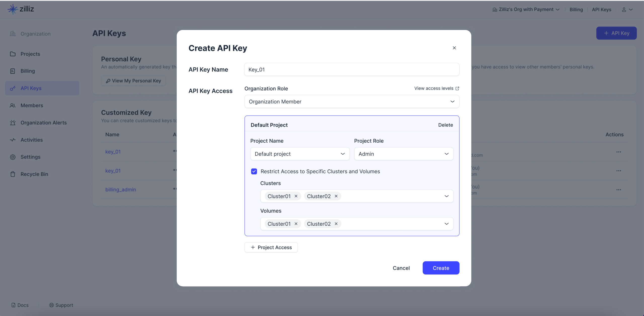
Task: Add another project via Project Access button
Action: 271,247
